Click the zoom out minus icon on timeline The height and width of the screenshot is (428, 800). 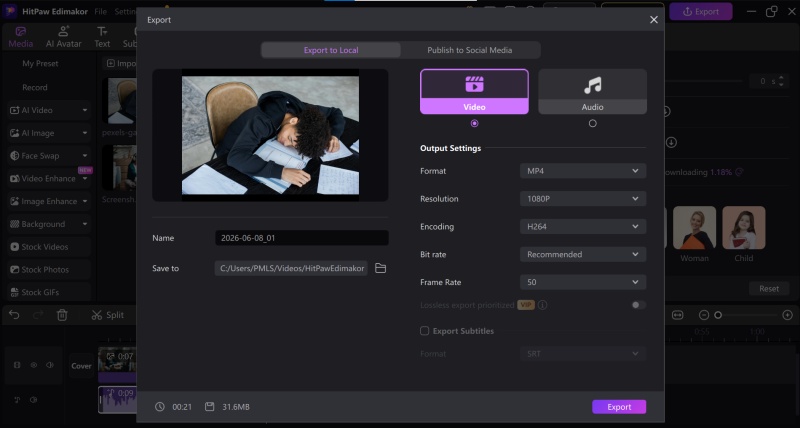pos(704,315)
